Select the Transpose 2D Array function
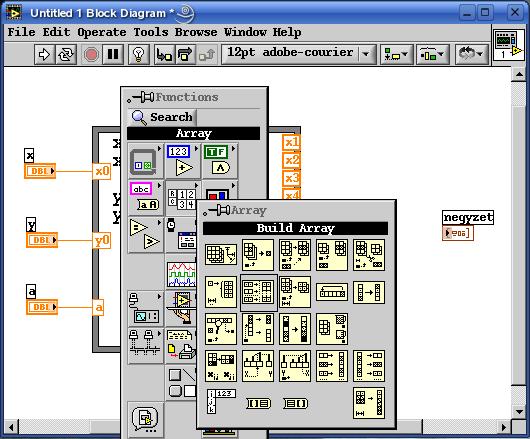The height and width of the screenshot is (439, 530). 221,366
